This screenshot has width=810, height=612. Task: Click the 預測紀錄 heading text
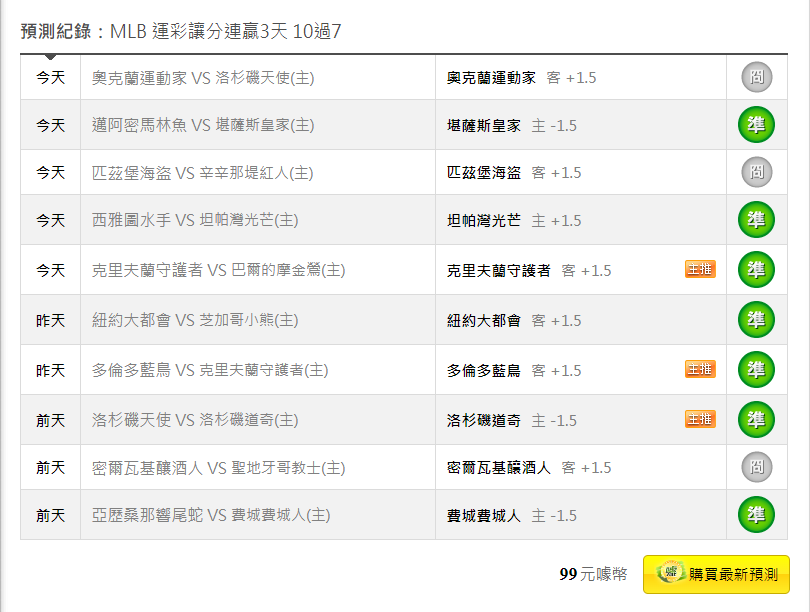pyautogui.click(x=56, y=32)
